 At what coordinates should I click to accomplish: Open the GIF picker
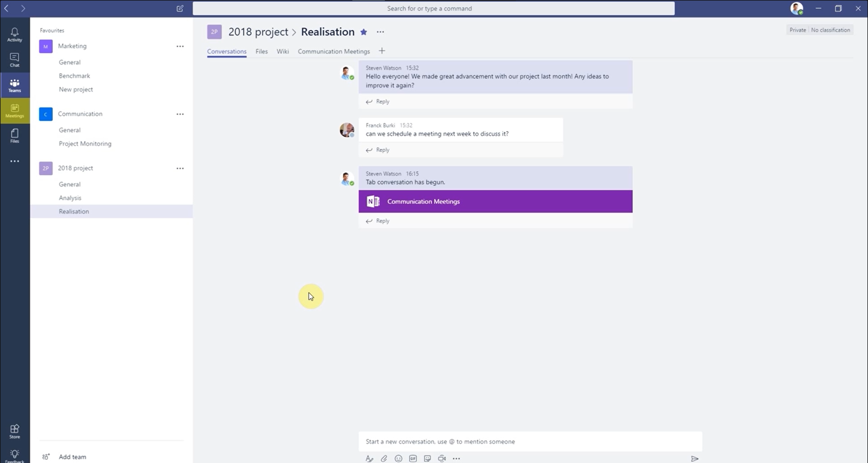pyautogui.click(x=413, y=459)
